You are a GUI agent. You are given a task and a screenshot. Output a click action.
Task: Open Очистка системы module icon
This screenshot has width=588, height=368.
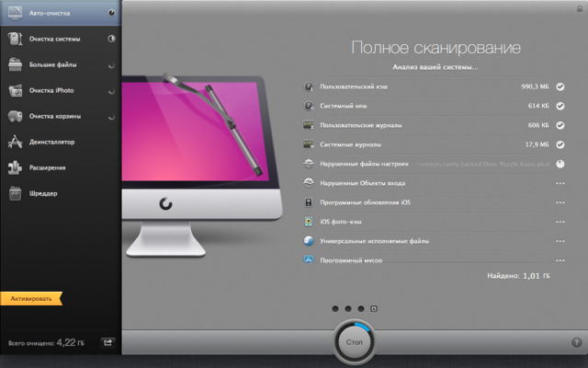tap(15, 39)
